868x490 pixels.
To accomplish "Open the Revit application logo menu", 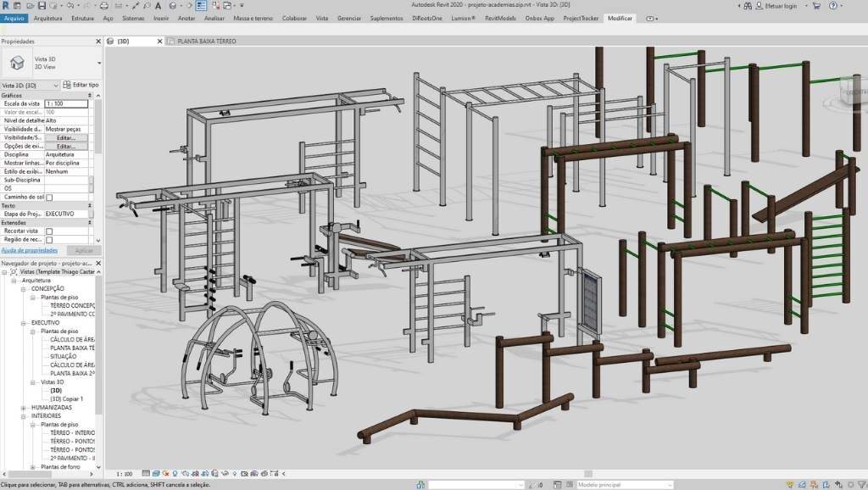I will click(6, 5).
